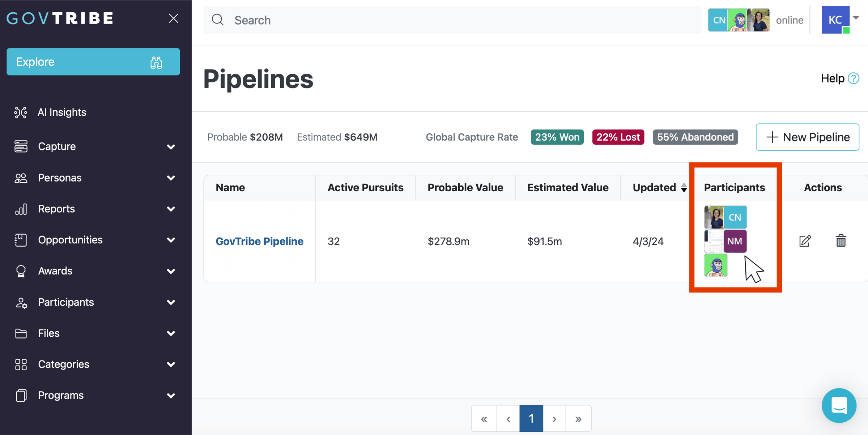Click the Help question mark icon

[854, 78]
